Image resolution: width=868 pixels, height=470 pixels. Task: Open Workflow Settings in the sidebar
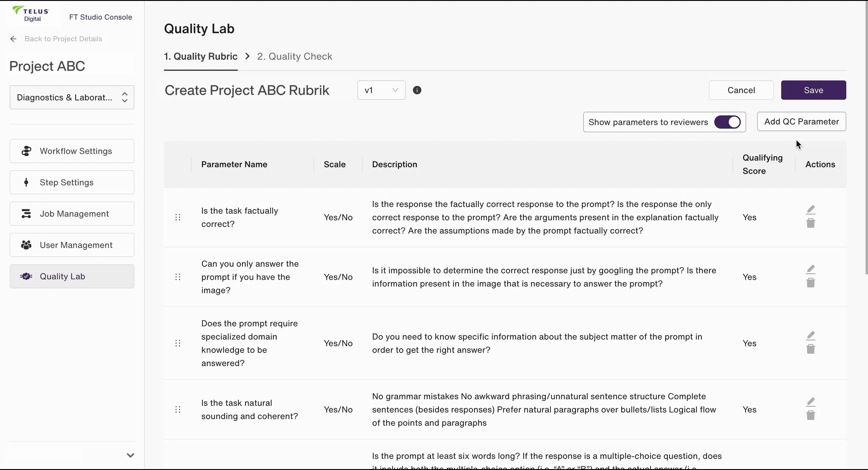click(72, 151)
